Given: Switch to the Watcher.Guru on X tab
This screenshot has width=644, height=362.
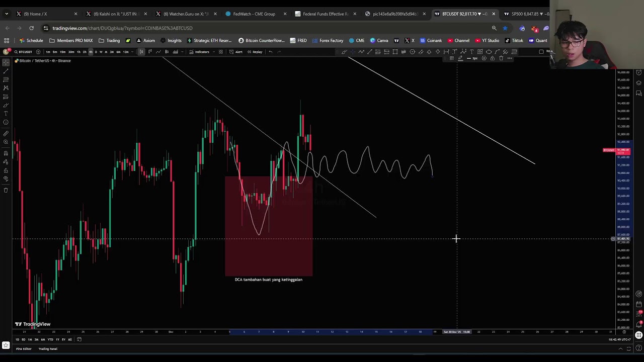Looking at the screenshot, I should point(186,14).
